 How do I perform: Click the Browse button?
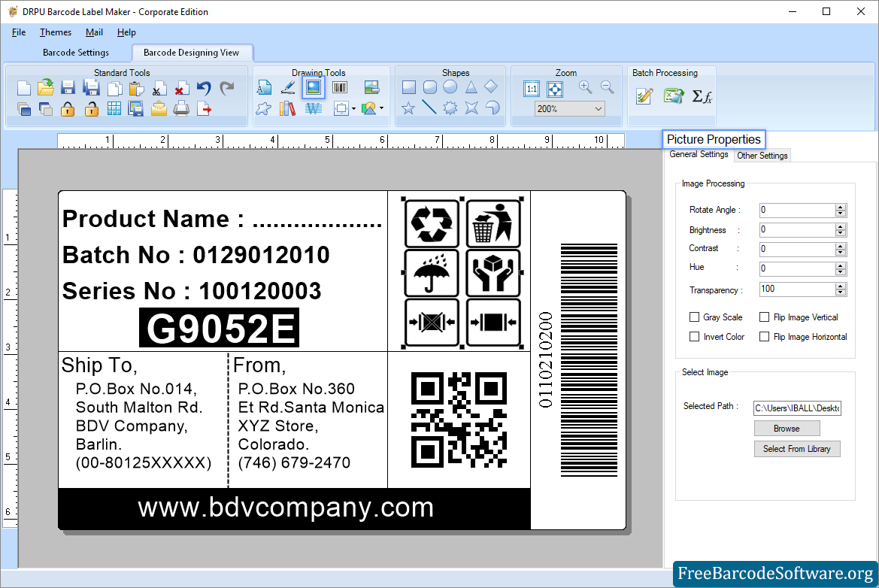click(787, 429)
